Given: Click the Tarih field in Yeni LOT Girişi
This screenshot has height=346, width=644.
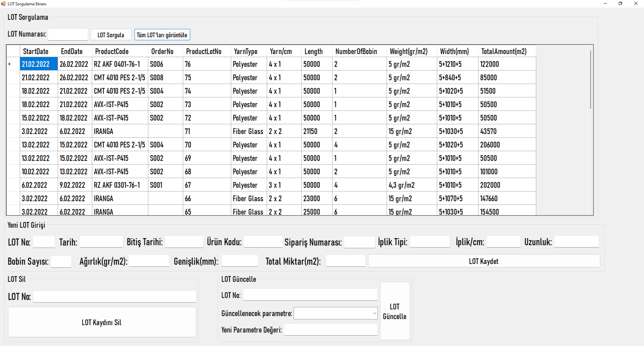Looking at the screenshot, I should coord(101,242).
